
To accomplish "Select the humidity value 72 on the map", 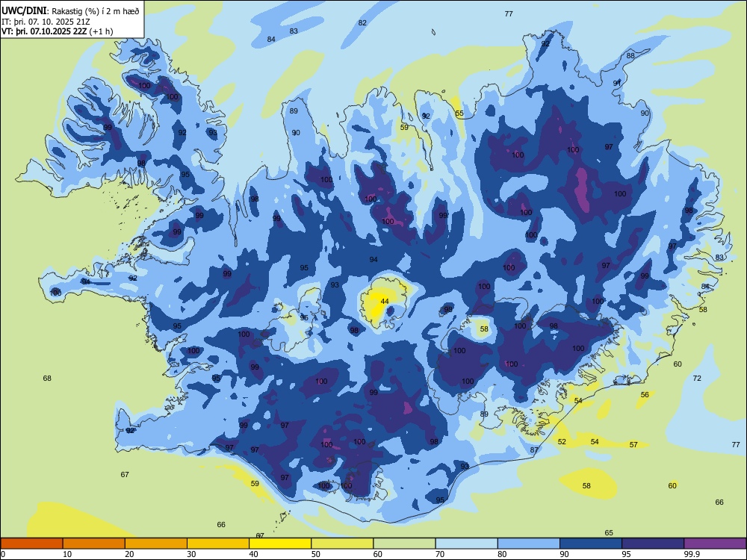I will [x=697, y=378].
